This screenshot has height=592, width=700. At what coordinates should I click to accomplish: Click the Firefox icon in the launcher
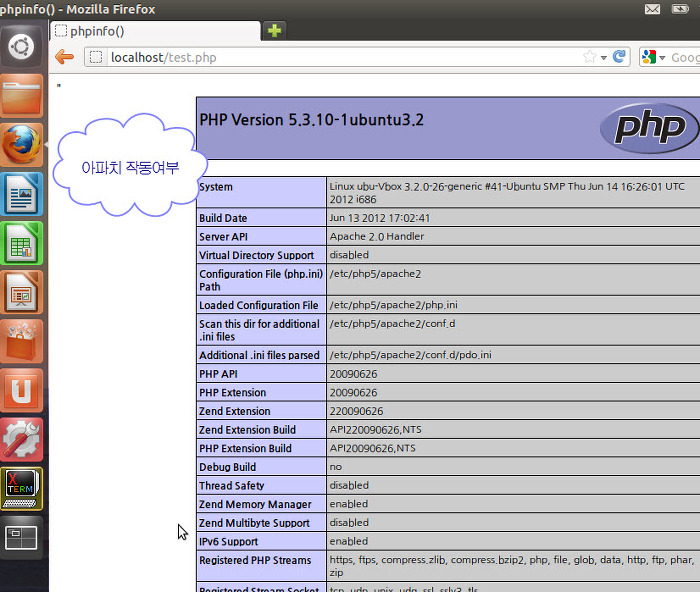[x=23, y=144]
